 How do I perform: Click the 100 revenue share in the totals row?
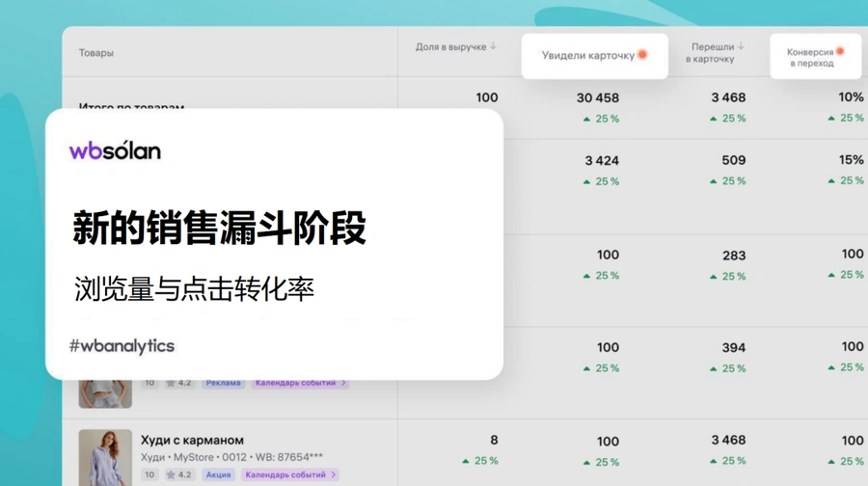pos(487,97)
